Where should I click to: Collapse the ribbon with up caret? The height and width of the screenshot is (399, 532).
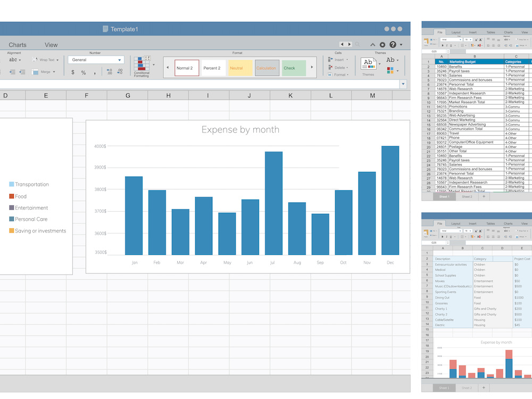point(372,45)
